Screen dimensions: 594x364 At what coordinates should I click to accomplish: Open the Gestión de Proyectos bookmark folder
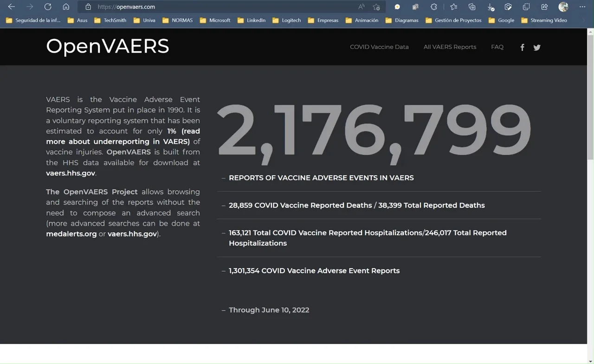[x=453, y=20]
